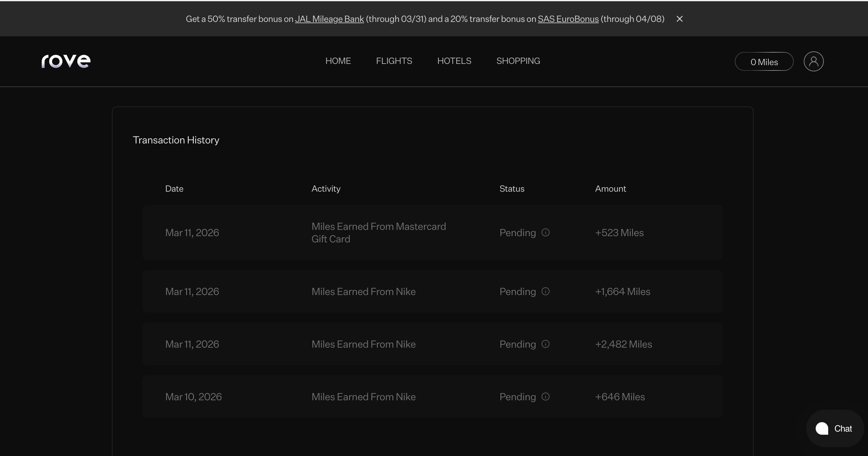Viewport: 868px width, 456px height.
Task: Open the user profile icon
Action: 813,61
